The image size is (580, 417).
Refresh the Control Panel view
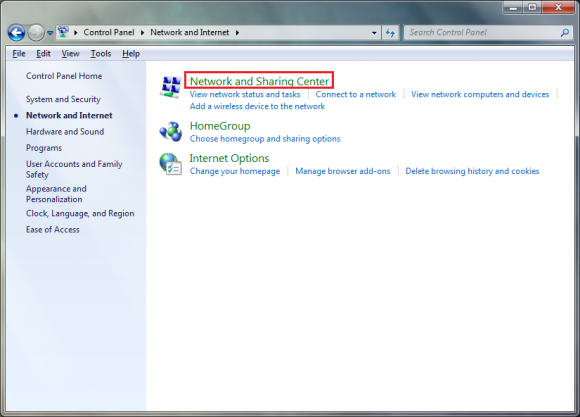tap(390, 33)
